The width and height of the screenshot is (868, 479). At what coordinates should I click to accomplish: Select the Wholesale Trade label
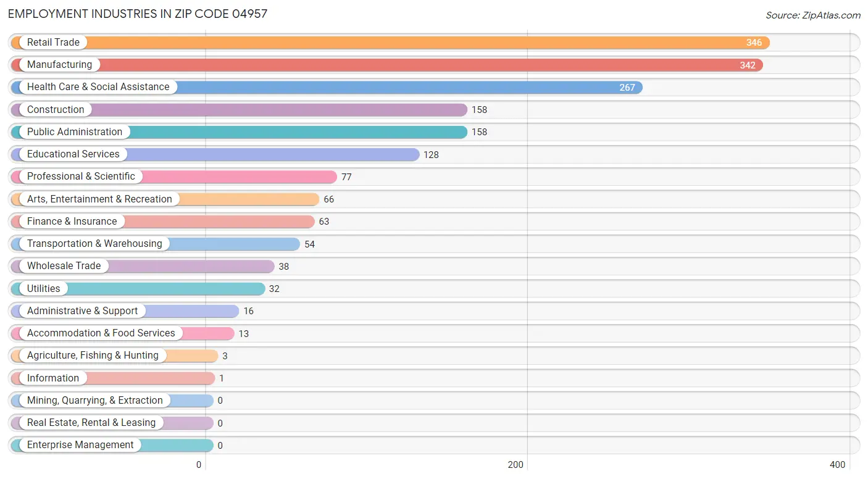[x=64, y=266]
